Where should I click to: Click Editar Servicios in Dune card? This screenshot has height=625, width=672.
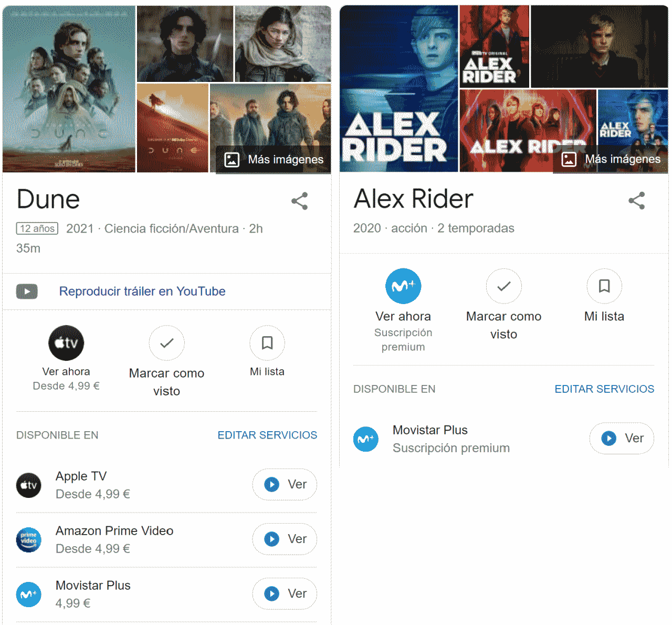[x=267, y=435]
